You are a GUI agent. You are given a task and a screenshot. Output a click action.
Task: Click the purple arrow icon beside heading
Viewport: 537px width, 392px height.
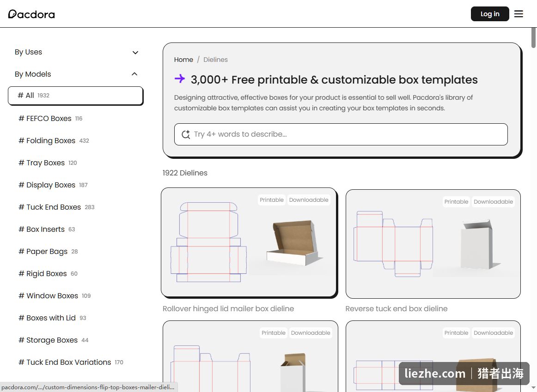pos(180,79)
